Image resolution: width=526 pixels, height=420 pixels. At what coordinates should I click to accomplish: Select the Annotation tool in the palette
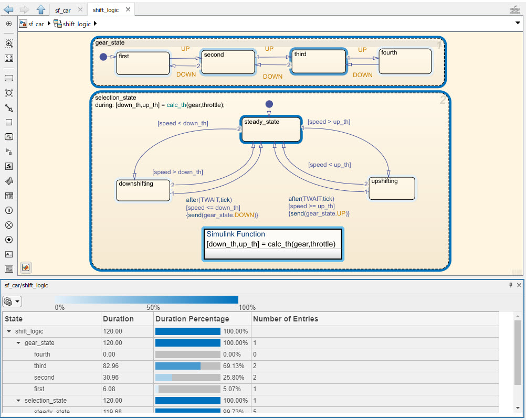point(8,254)
